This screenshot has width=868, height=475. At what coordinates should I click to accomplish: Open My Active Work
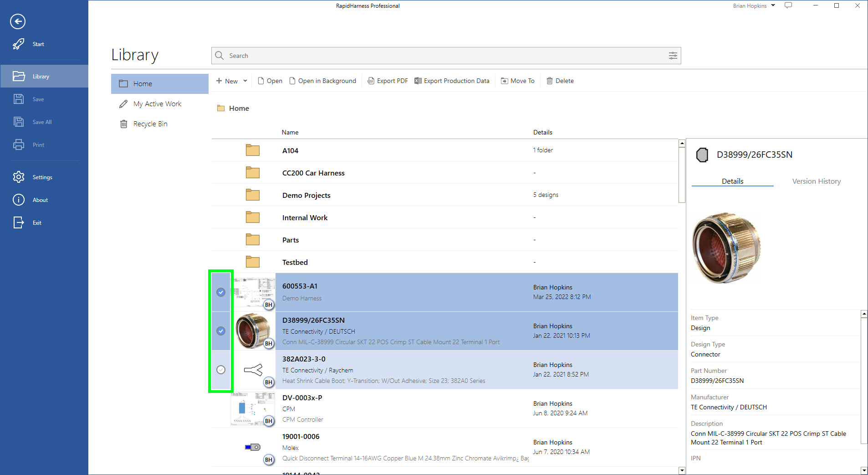(160, 104)
